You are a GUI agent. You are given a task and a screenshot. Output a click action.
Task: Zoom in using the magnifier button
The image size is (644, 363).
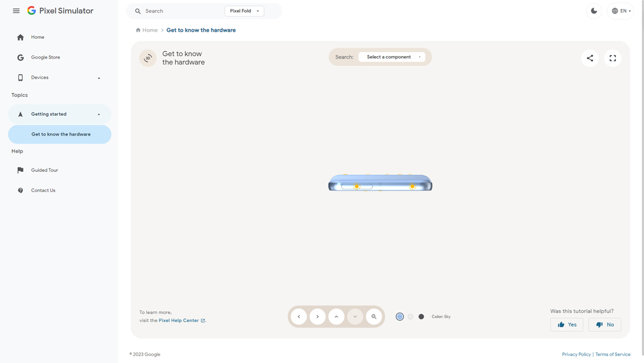374,316
